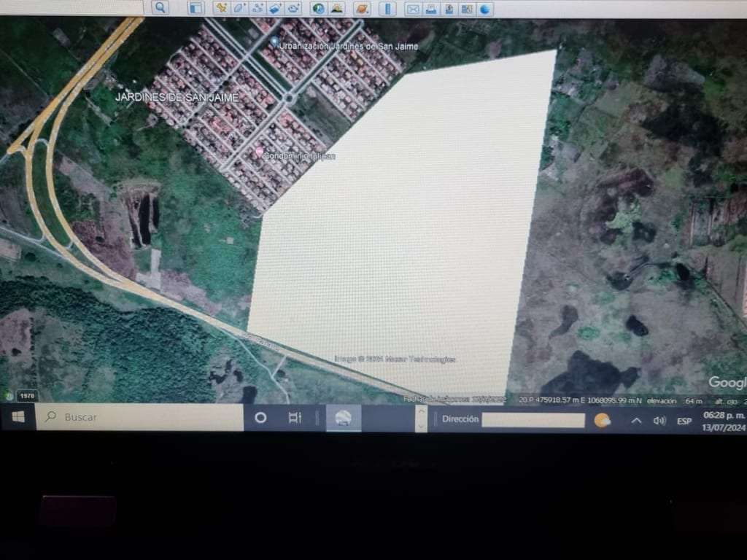Open the planet switcher Saturn icon
This screenshot has width=747, height=560.
tap(362, 9)
